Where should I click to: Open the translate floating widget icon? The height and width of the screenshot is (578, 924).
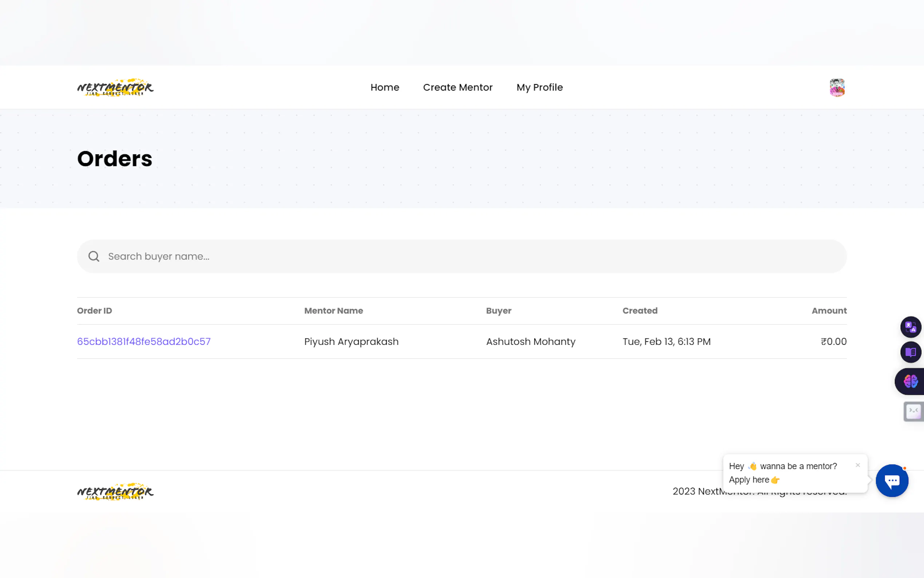pos(911,327)
